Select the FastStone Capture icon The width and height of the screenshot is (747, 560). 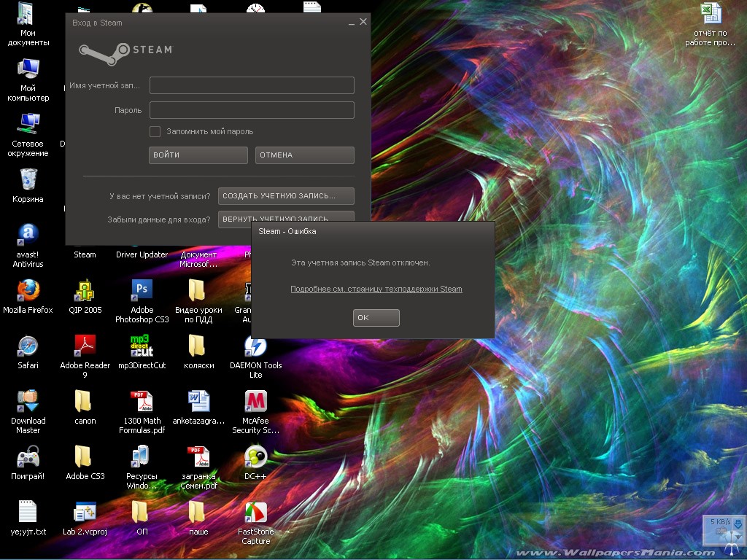click(255, 523)
